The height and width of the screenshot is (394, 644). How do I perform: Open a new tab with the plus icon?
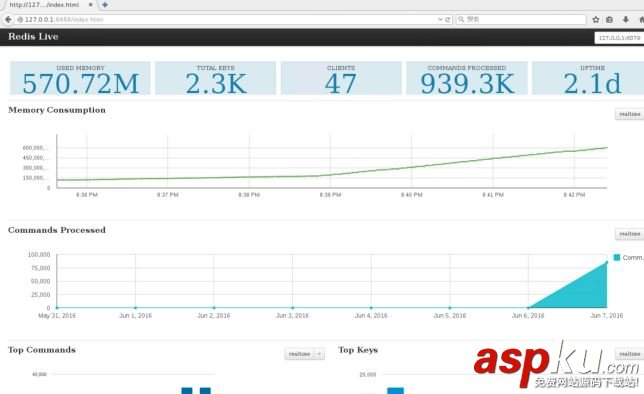105,5
